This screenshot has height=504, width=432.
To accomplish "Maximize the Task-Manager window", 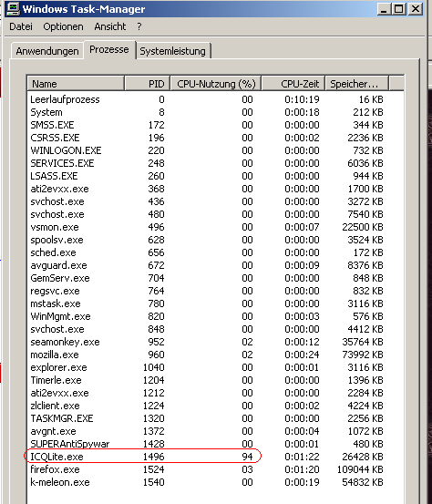I will pos(398,9).
